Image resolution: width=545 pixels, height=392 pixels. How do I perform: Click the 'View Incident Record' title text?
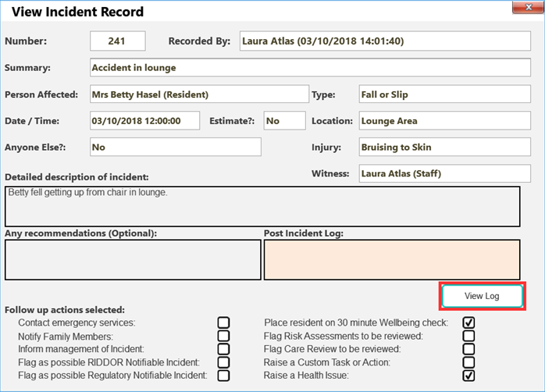77,12
